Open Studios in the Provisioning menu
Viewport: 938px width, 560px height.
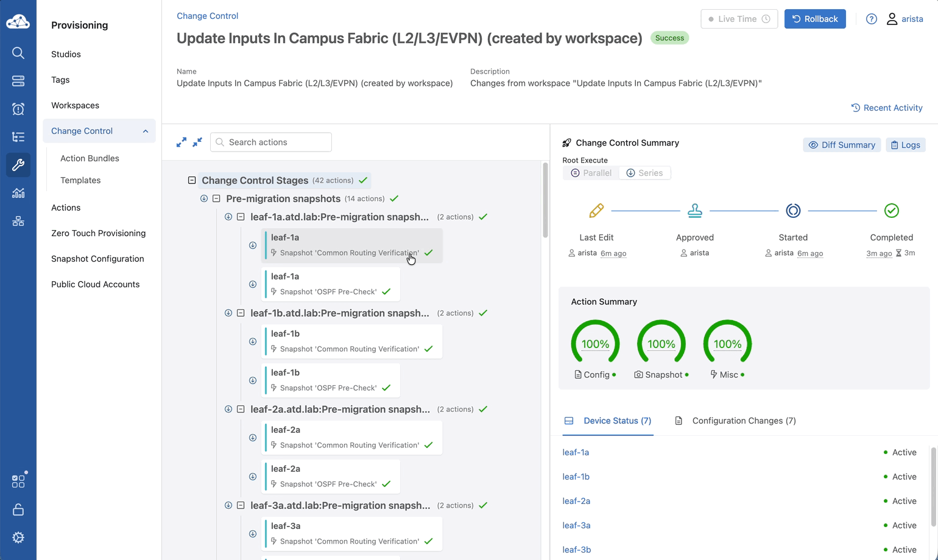pos(66,54)
